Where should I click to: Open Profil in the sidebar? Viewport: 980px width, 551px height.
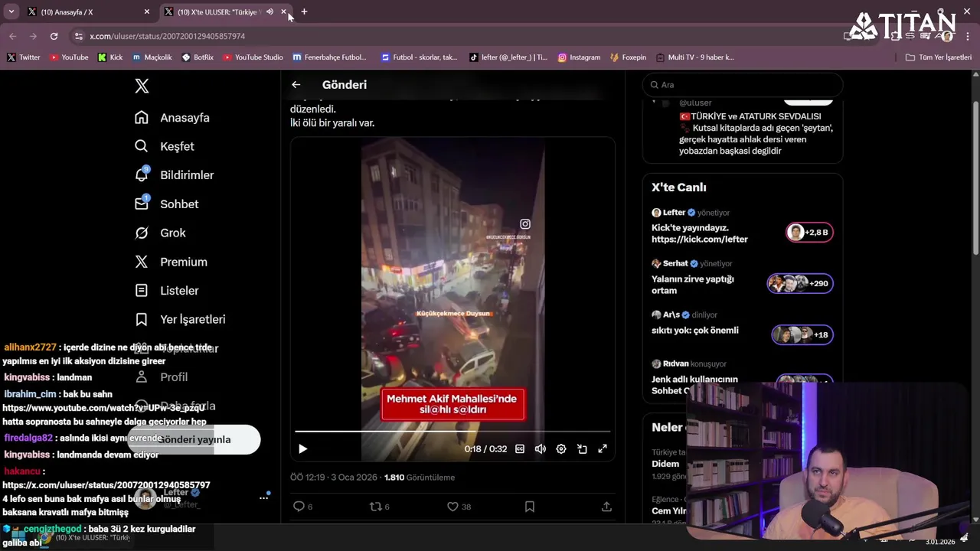162,377
